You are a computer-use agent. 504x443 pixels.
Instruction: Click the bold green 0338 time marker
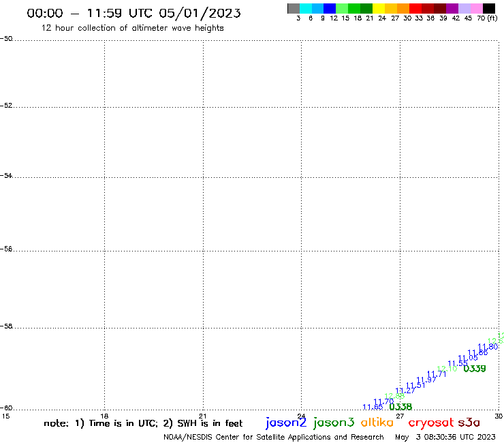click(400, 407)
